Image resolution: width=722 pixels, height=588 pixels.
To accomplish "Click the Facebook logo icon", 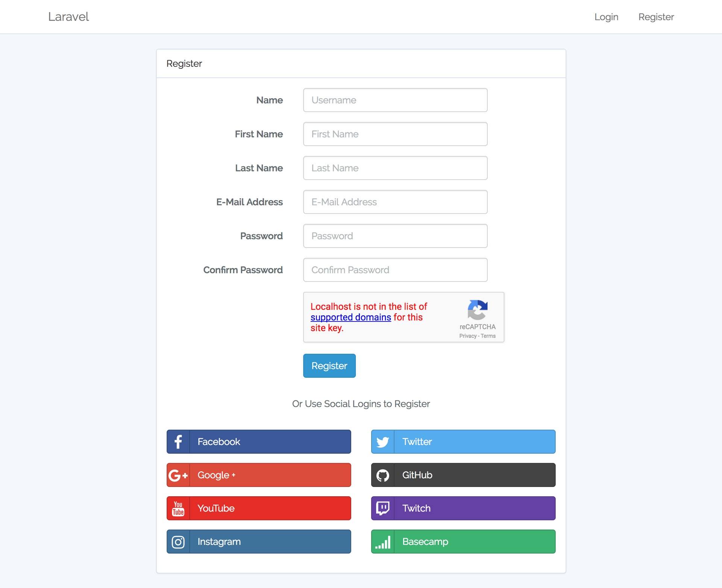I will click(x=178, y=441).
